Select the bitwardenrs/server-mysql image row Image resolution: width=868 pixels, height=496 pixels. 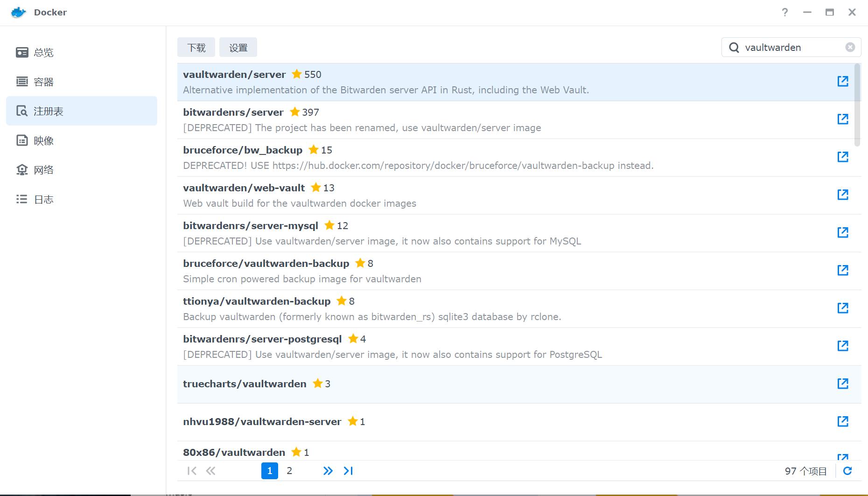(x=519, y=233)
